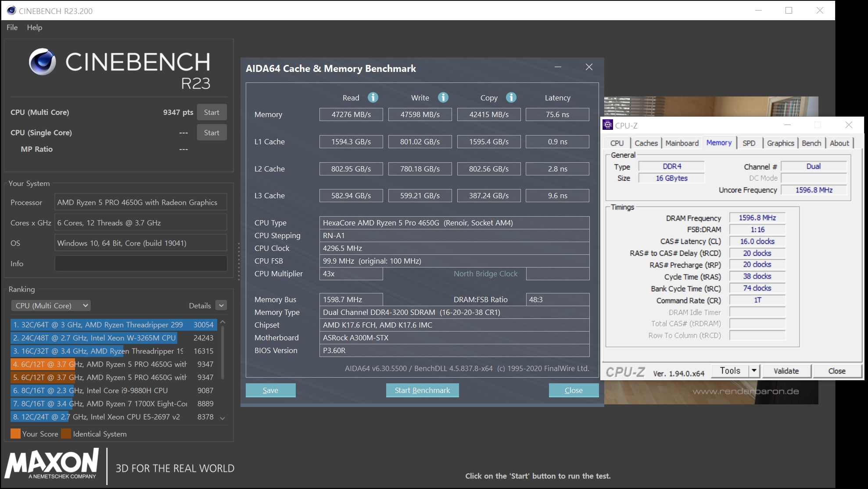Click the CPU-Z window title icon

608,125
